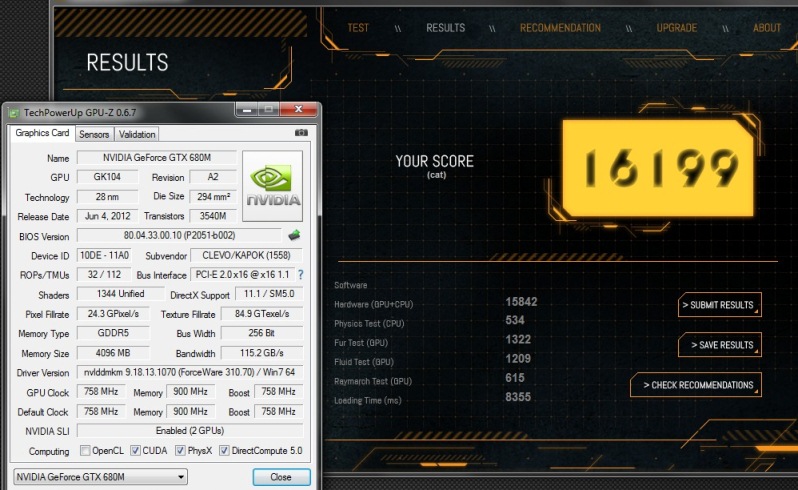
Task: Click the Driver Version field
Action: [x=189, y=372]
